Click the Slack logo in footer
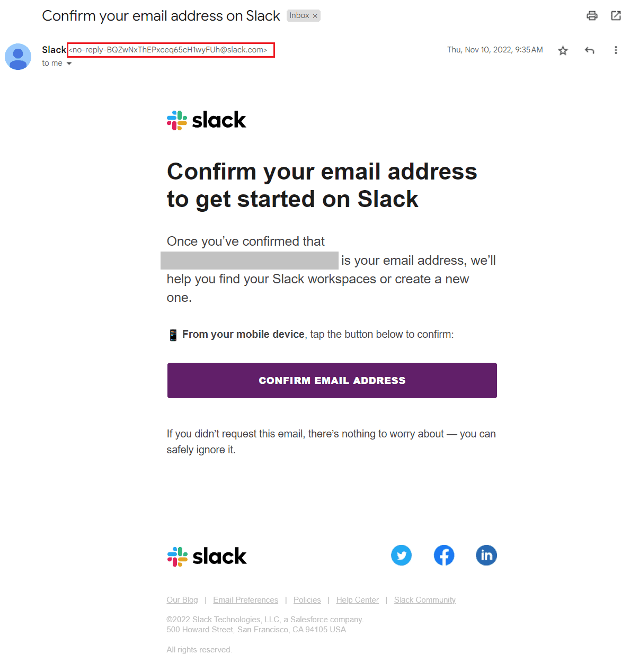This screenshot has height=672, width=630. click(207, 557)
